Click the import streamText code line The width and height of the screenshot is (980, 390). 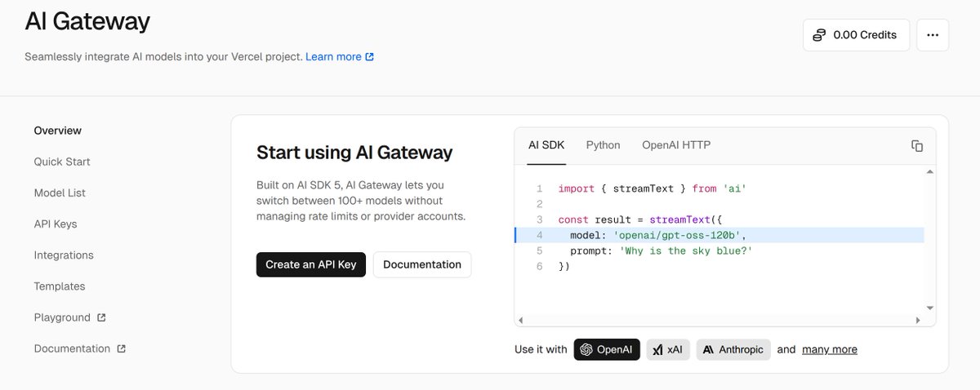tap(653, 188)
